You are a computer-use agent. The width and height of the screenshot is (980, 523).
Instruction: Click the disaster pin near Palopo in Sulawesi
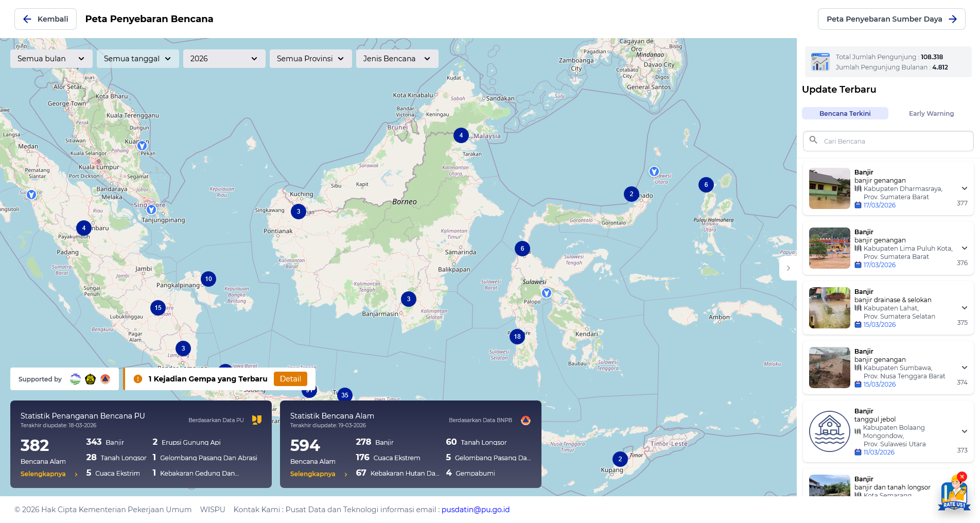click(547, 293)
